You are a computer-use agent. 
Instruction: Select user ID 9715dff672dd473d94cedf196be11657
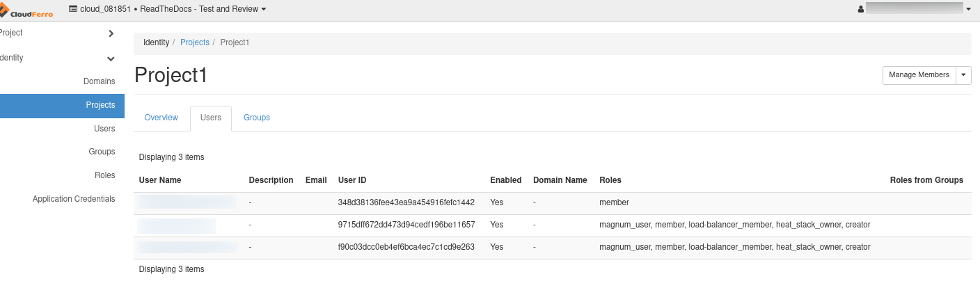(x=406, y=225)
